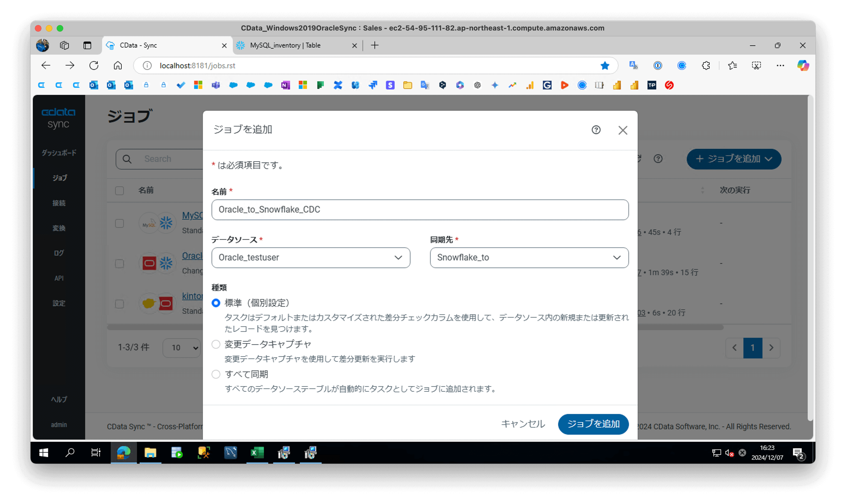Open 接続 in the left sidebar
This screenshot has width=846, height=504.
[x=59, y=203]
